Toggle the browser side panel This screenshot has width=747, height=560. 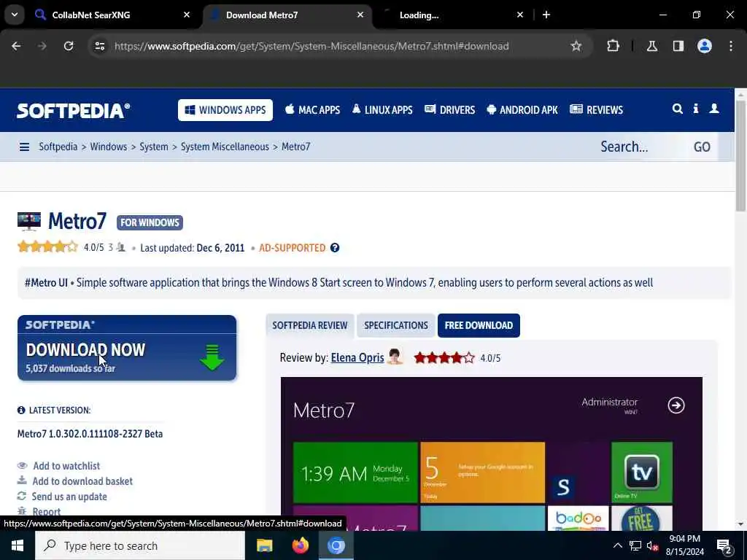click(678, 46)
